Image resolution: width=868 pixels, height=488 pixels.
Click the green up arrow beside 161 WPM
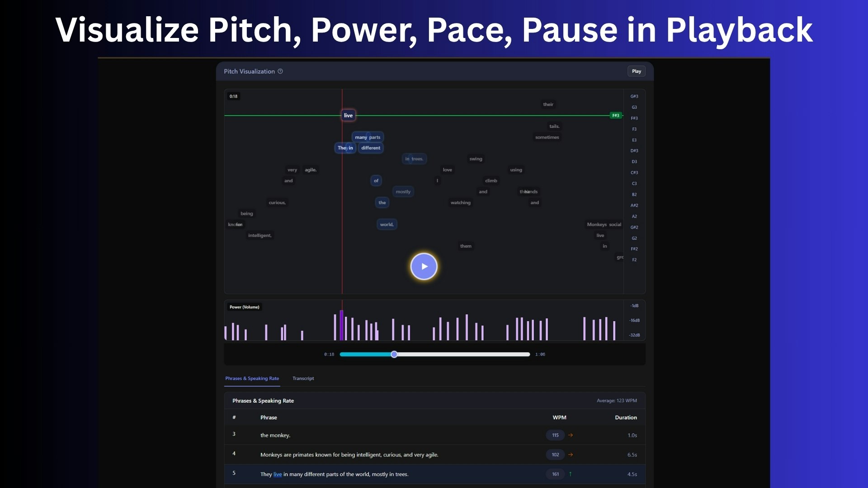click(x=570, y=474)
